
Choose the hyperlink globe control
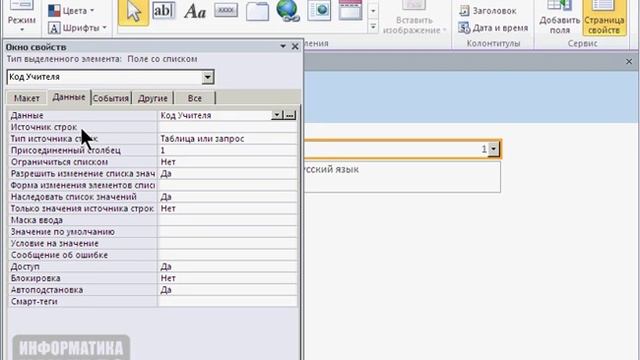click(288, 11)
